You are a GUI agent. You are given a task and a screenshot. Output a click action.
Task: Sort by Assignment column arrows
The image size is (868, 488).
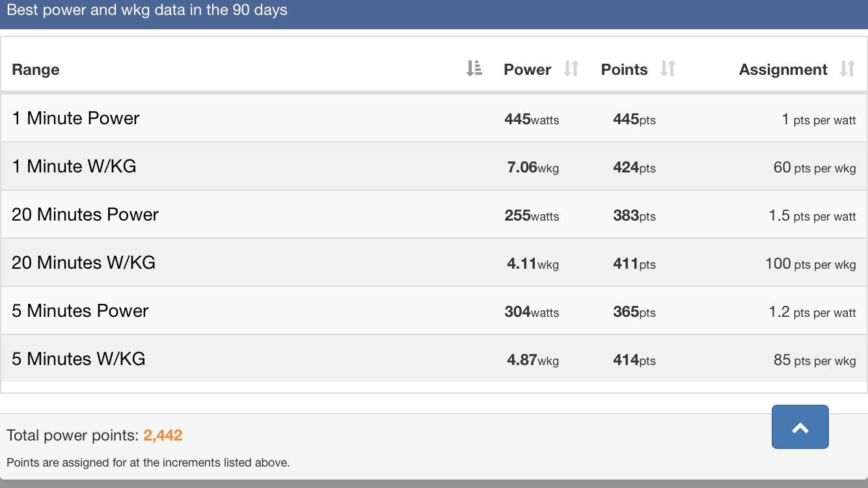[x=847, y=68]
